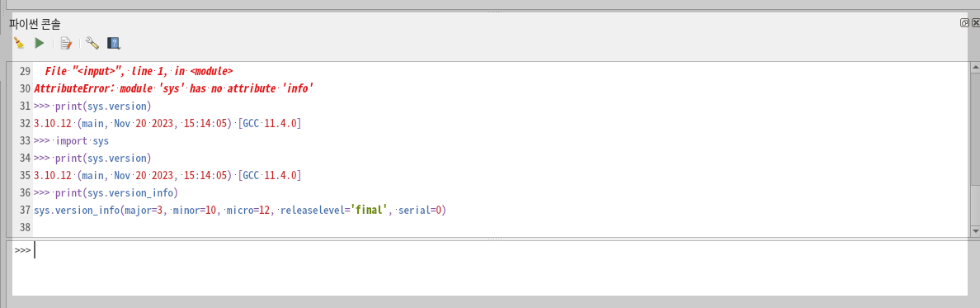This screenshot has height=308, width=980.
Task: Click sys.version_info output on line 37
Action: coord(241,210)
